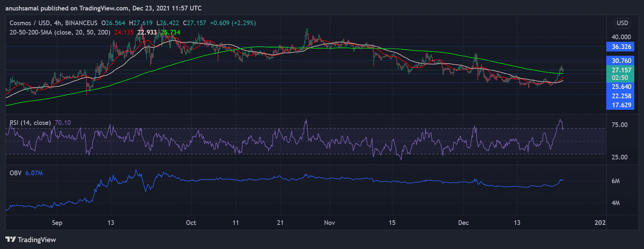Click the Oct label on time axis
The width and height of the screenshot is (644, 249).
pyautogui.click(x=191, y=223)
